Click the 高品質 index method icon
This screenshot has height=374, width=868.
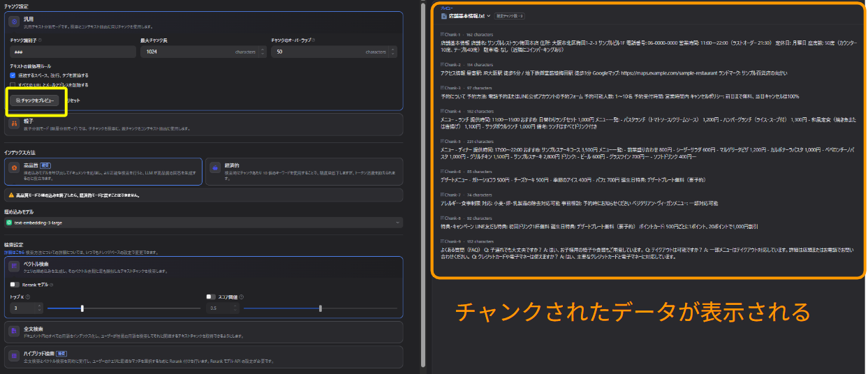14,167
